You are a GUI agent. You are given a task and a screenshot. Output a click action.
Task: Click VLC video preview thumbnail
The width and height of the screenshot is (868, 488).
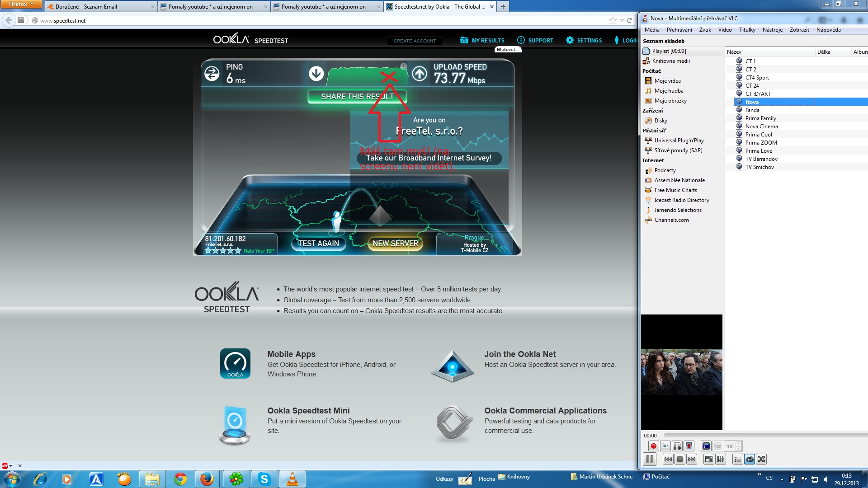(x=681, y=372)
